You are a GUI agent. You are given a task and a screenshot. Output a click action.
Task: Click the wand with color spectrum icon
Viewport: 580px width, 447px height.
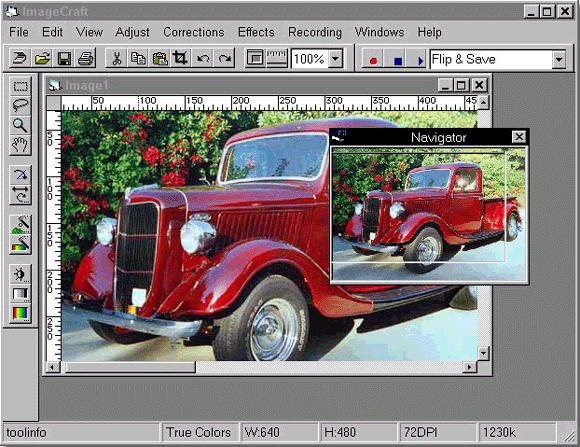[x=20, y=244]
